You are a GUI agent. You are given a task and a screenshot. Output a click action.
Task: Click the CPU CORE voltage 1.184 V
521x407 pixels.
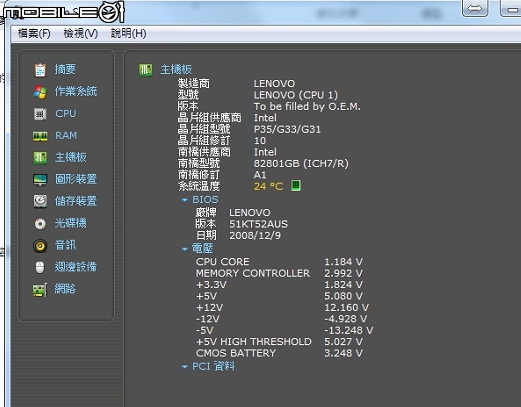pyautogui.click(x=344, y=262)
